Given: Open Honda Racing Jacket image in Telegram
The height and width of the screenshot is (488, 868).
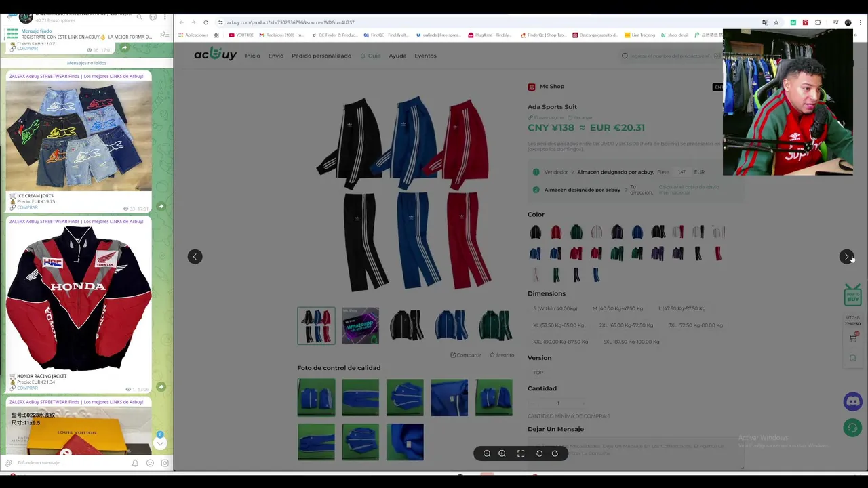Looking at the screenshot, I should tap(79, 299).
